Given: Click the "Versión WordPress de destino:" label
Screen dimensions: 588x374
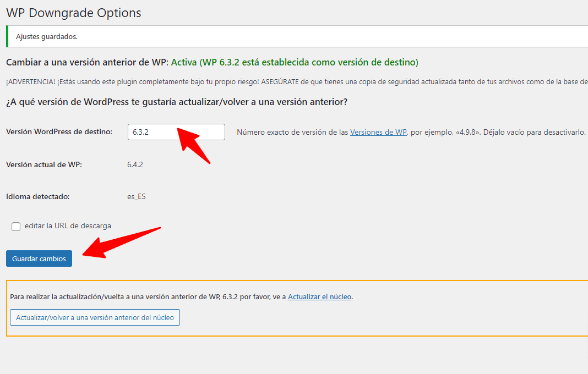Looking at the screenshot, I should coord(59,132).
